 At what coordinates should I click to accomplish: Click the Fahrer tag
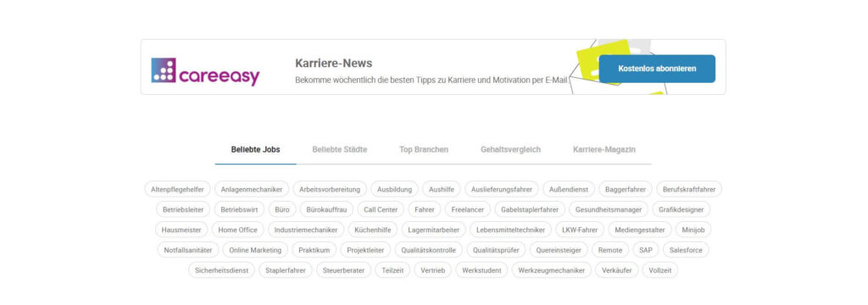tap(425, 210)
